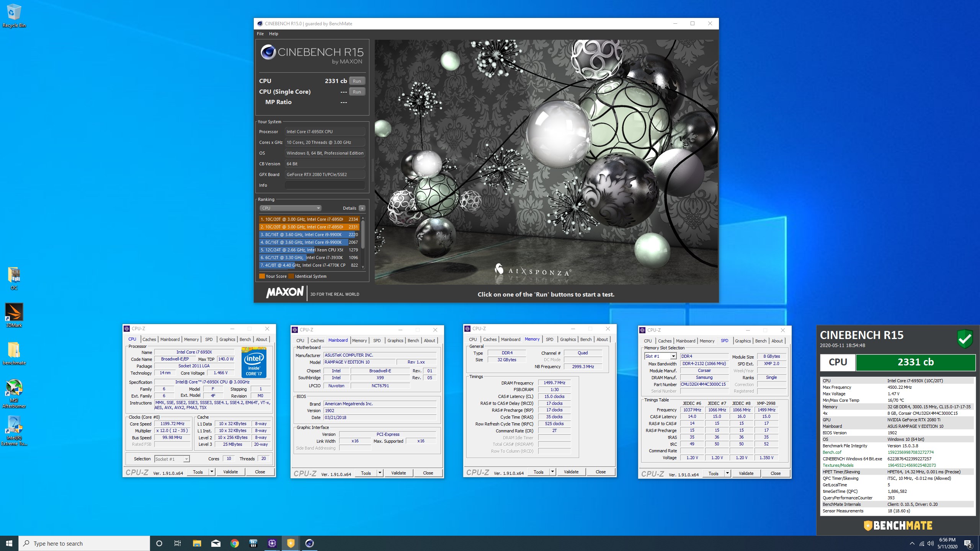Click Validate in Memory CPU-Z window
Screen dimensions: 980x551
point(571,472)
